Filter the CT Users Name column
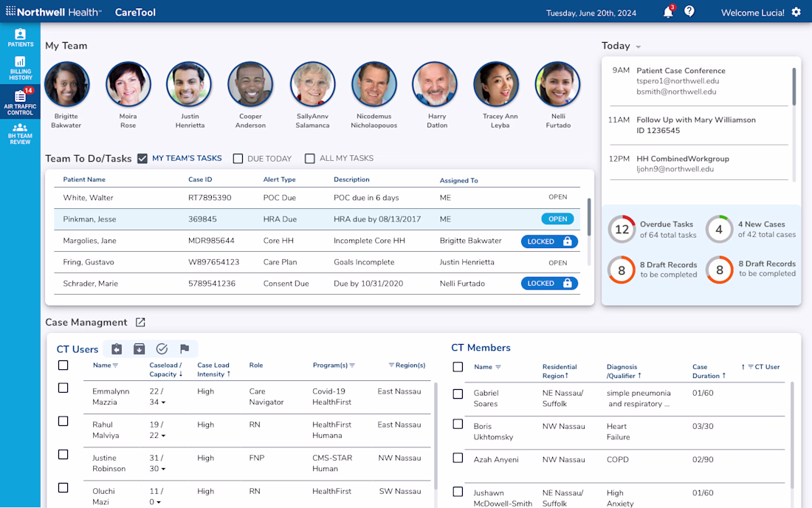 tap(115, 365)
